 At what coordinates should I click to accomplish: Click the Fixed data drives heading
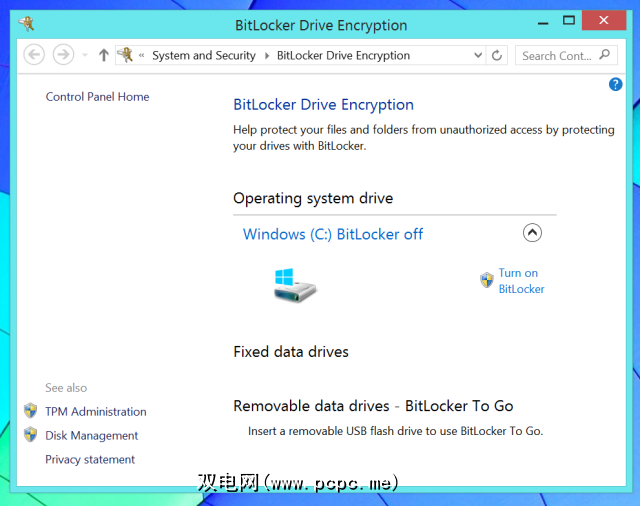291,352
